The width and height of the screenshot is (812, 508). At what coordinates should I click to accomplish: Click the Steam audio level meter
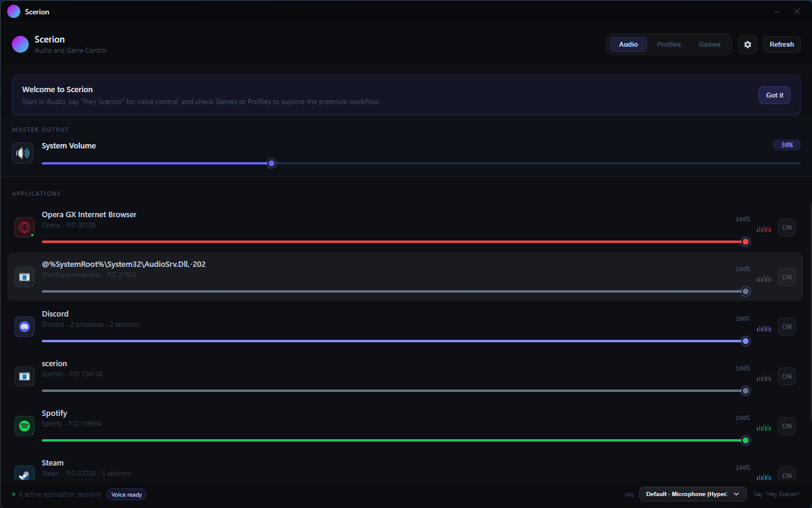coord(764,477)
